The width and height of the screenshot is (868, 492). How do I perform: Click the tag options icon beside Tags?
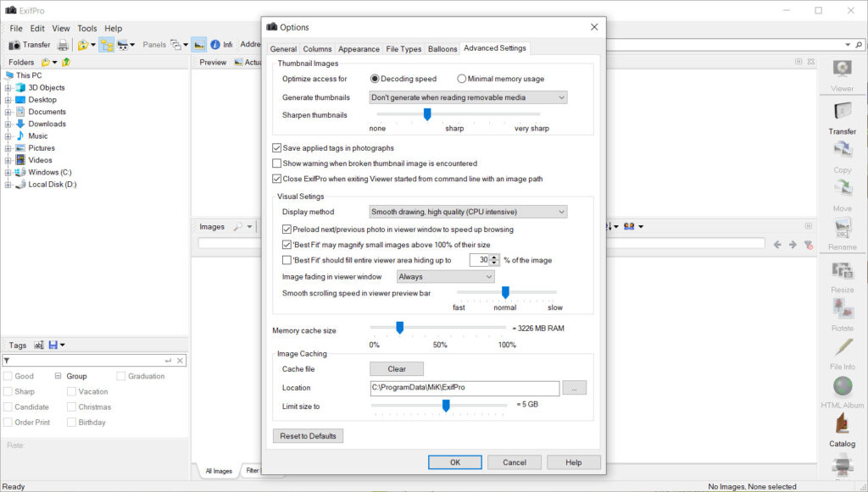(39, 345)
